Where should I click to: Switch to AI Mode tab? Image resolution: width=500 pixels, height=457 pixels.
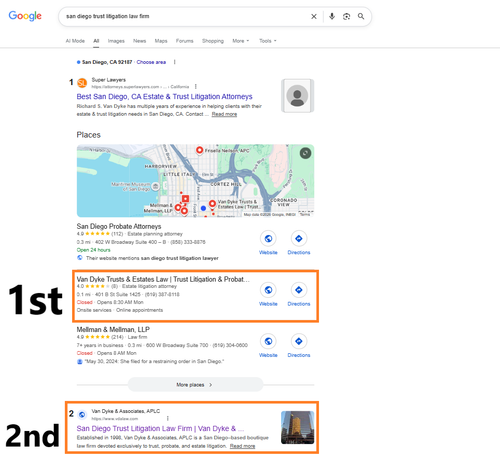click(75, 41)
